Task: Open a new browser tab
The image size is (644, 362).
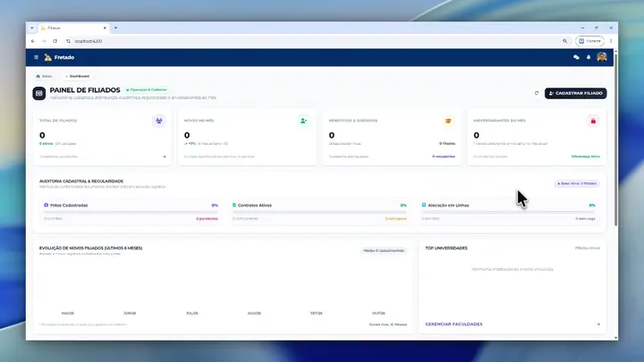Action: pos(115,28)
